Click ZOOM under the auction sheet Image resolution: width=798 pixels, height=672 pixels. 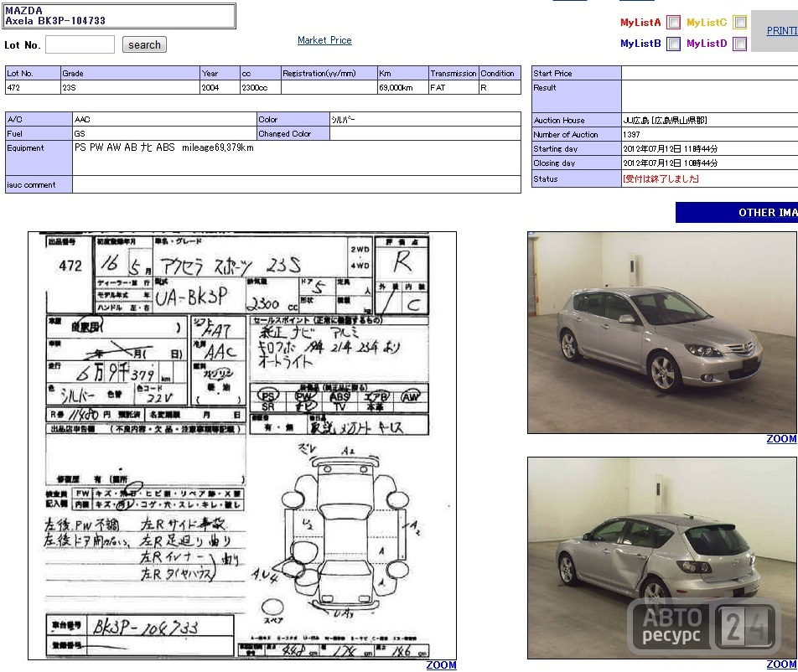(x=441, y=665)
